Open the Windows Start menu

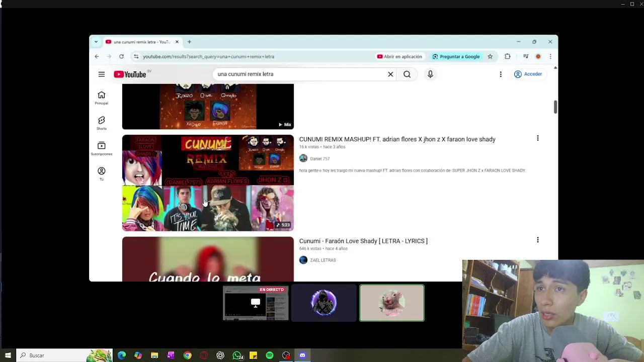8,355
